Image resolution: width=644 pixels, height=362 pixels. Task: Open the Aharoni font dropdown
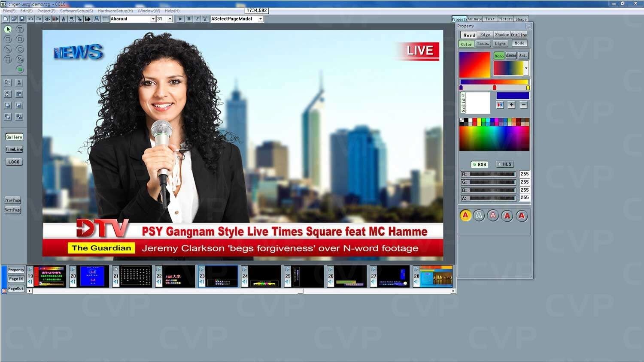[153, 19]
